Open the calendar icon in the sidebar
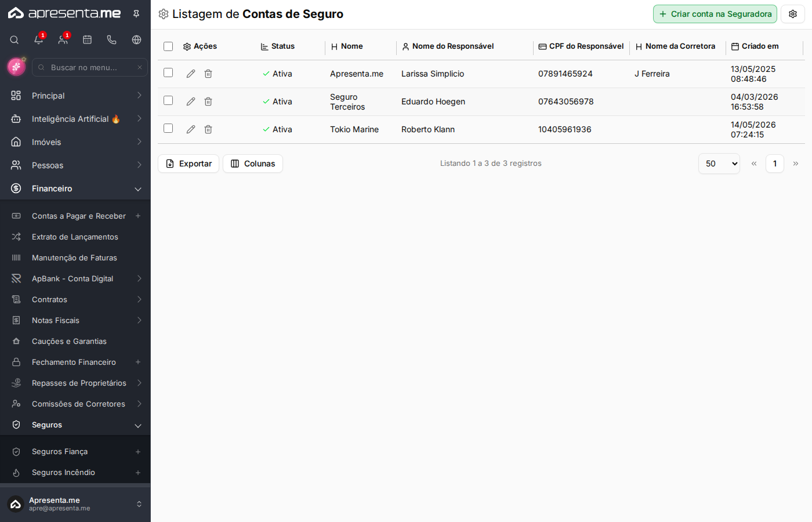Screen dimensions: 812x522 pos(88,40)
